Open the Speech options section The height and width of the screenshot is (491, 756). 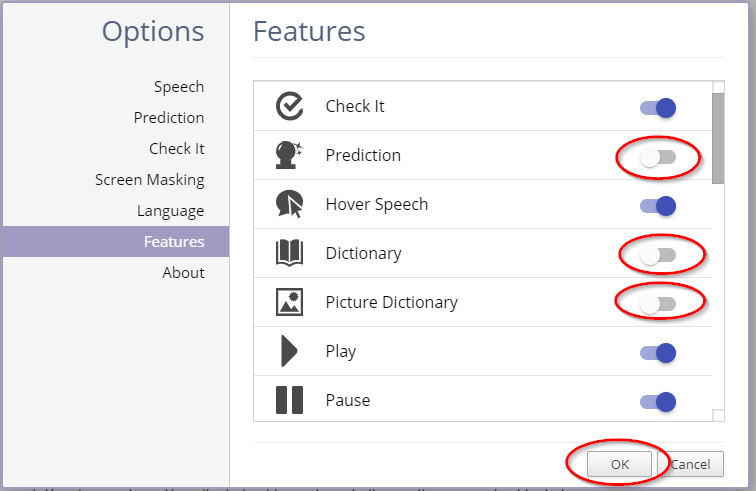point(178,87)
